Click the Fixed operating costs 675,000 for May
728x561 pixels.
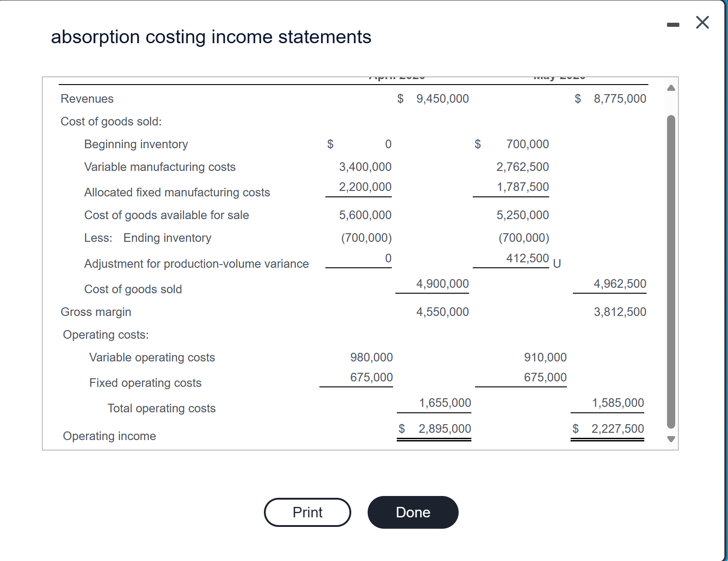(x=544, y=377)
